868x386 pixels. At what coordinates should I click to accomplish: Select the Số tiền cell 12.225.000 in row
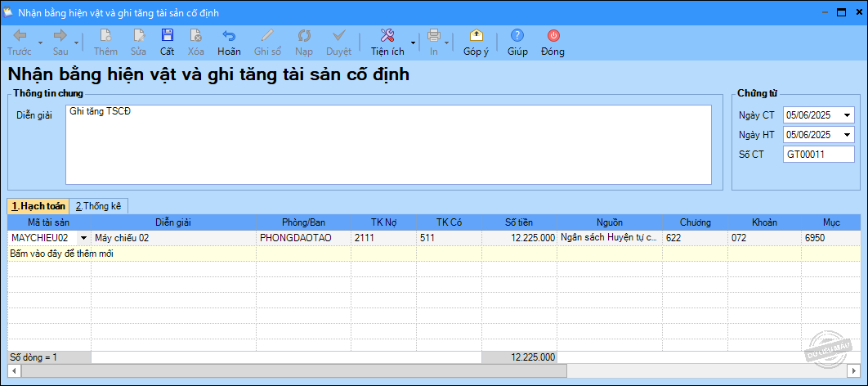(519, 238)
